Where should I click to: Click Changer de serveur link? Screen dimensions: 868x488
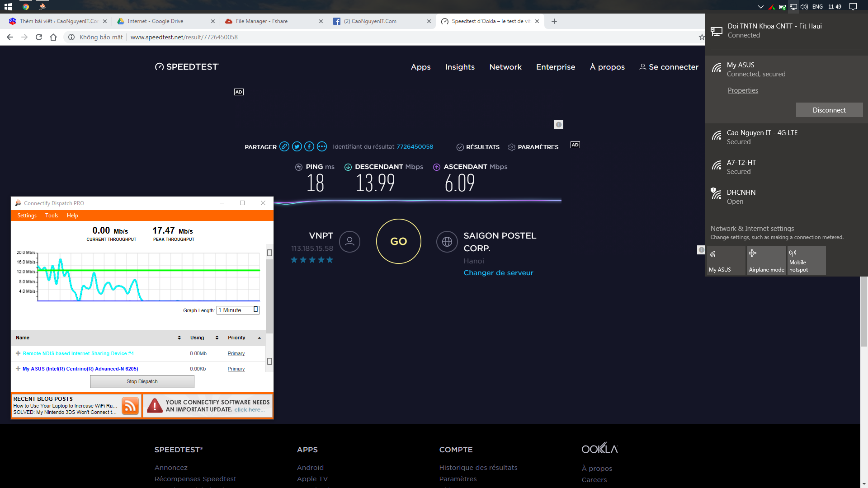pyautogui.click(x=498, y=273)
